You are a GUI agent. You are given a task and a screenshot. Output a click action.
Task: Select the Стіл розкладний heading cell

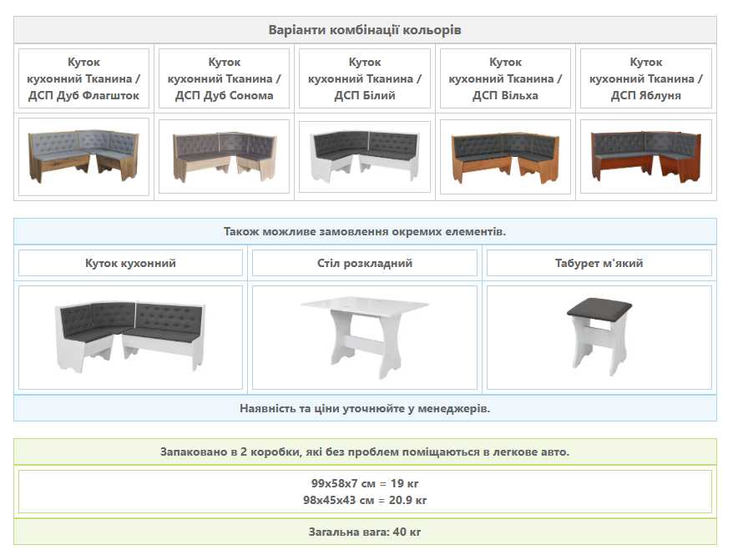[365, 263]
